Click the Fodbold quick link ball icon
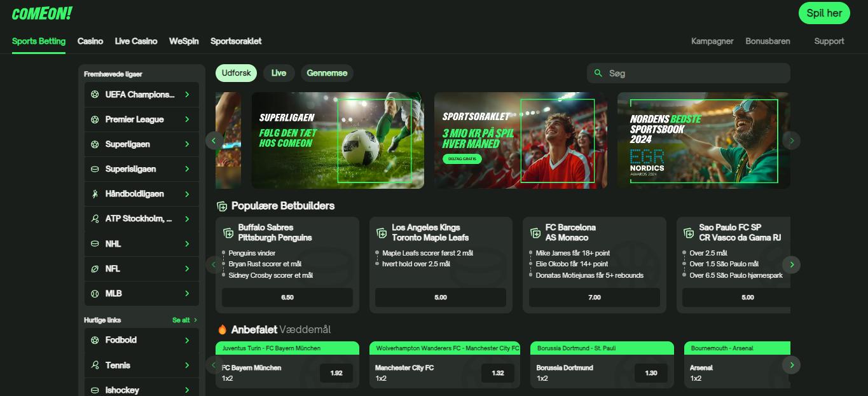 coord(95,340)
